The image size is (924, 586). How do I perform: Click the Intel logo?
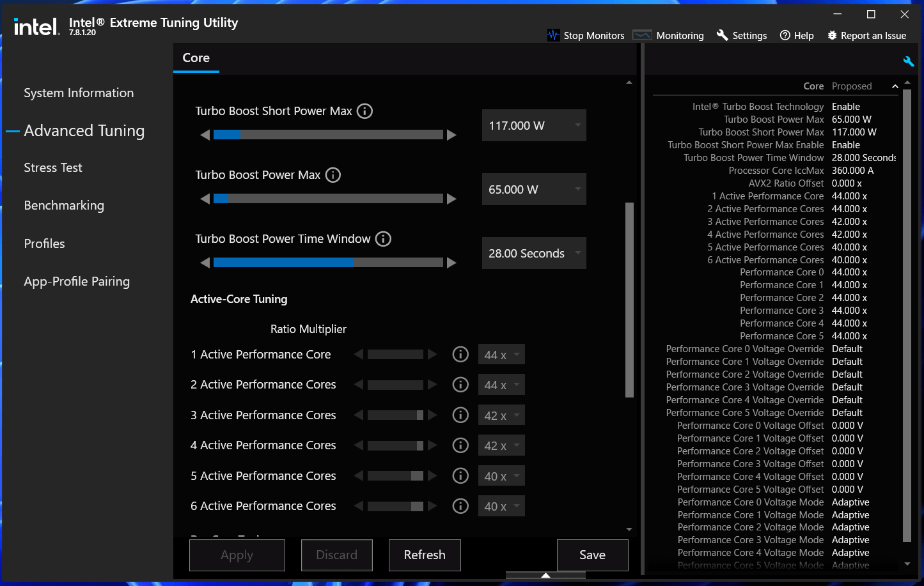36,26
